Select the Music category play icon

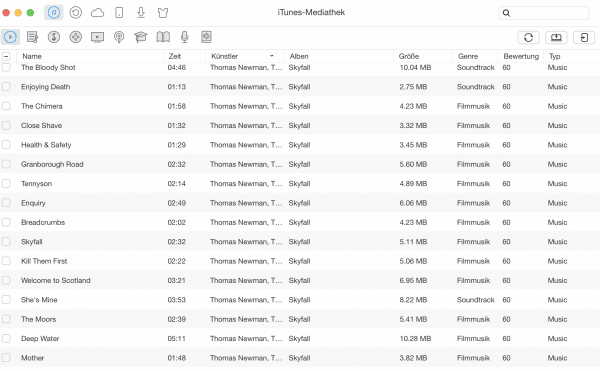(x=10, y=37)
